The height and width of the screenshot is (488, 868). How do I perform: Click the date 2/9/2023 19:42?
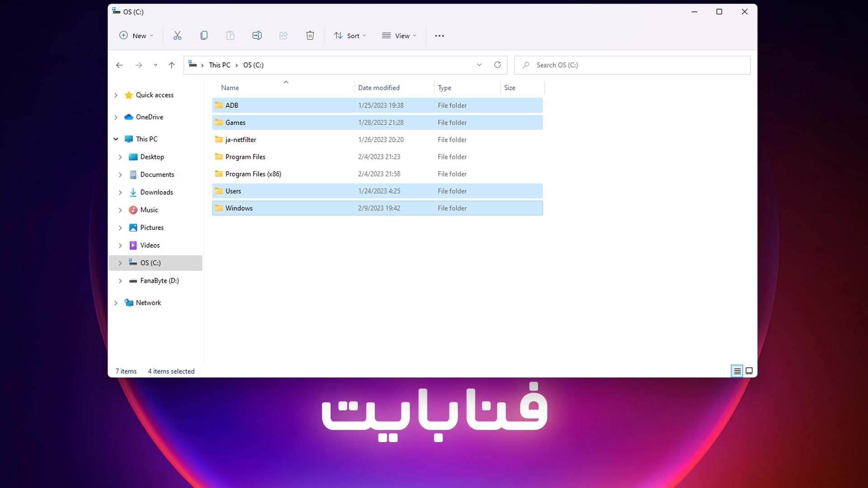click(x=379, y=208)
